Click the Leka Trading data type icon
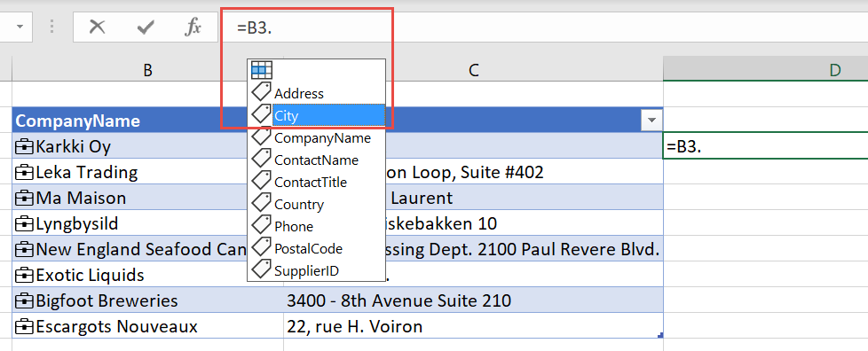The width and height of the screenshot is (868, 351). tap(24, 173)
